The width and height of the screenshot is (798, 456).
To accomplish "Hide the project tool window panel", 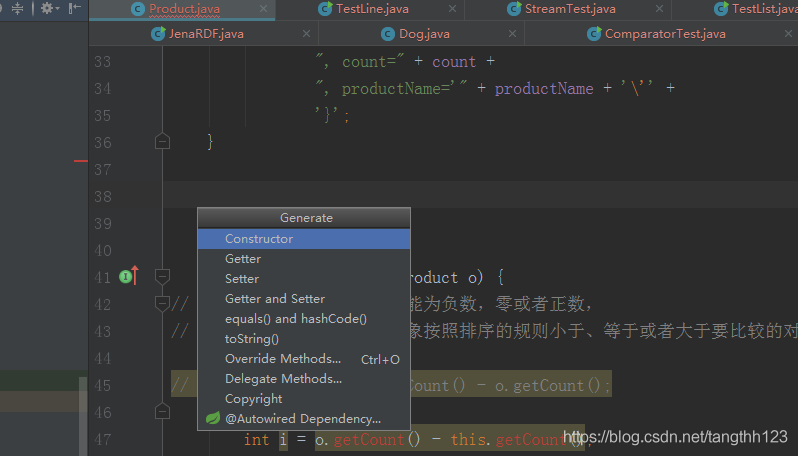I will click(x=75, y=8).
